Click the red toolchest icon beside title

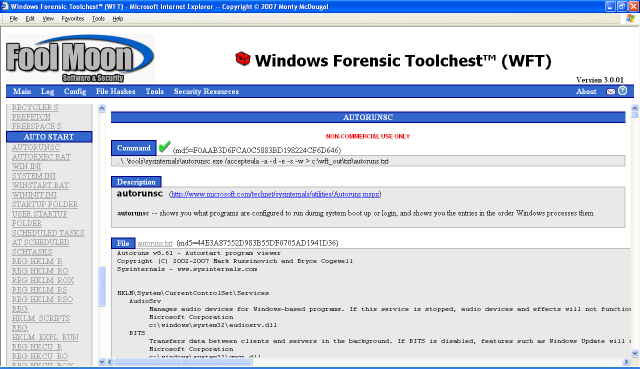[x=243, y=59]
